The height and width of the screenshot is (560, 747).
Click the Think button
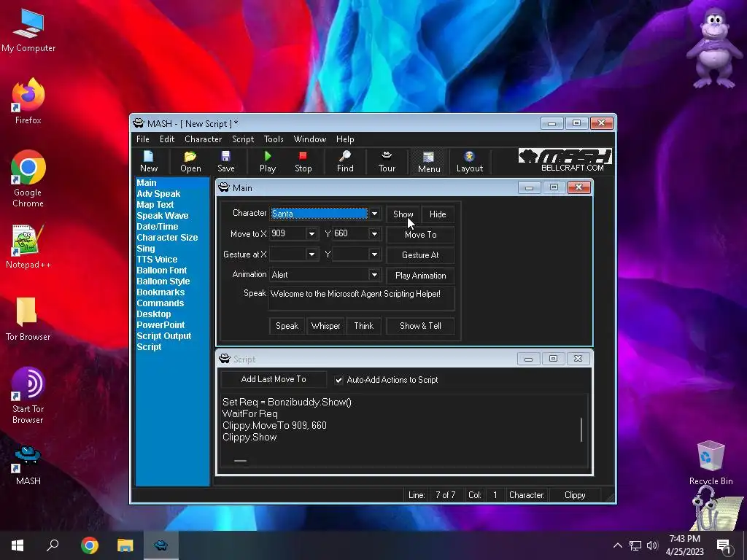(363, 326)
